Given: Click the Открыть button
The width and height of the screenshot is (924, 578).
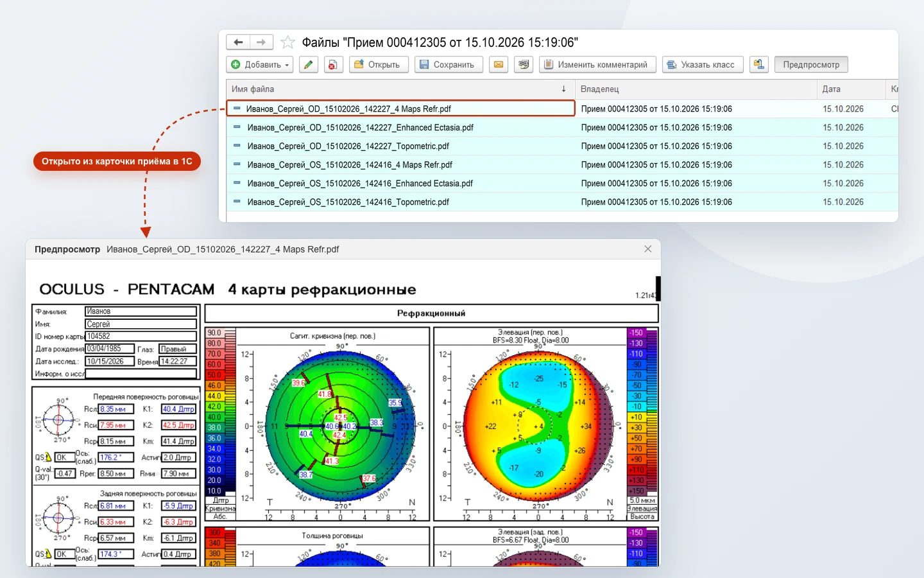Looking at the screenshot, I should 379,64.
